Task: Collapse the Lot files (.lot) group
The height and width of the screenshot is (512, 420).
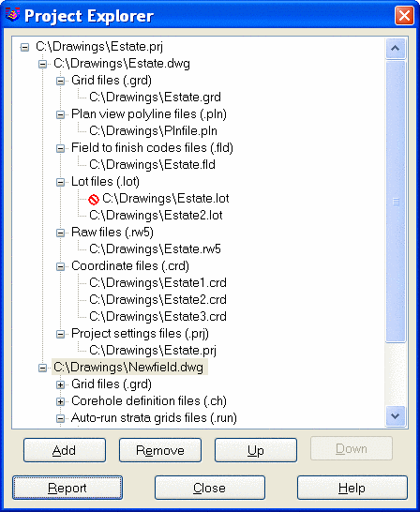Action: coord(60,182)
